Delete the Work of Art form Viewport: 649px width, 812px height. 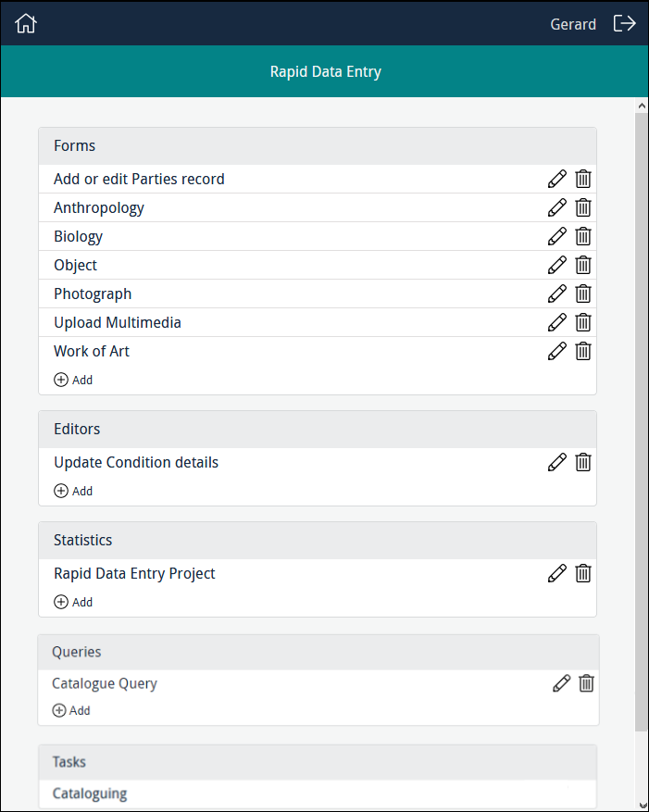click(583, 351)
